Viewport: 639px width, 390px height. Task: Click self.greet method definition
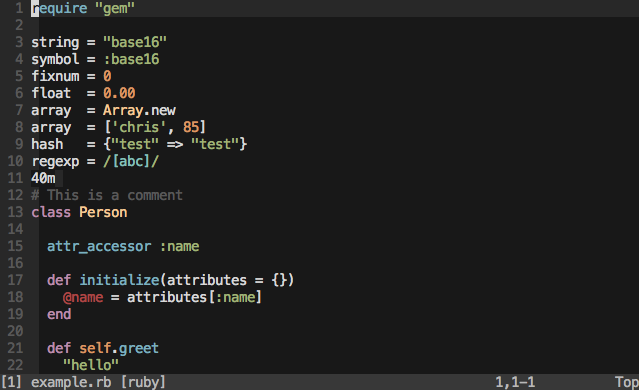click(x=119, y=348)
